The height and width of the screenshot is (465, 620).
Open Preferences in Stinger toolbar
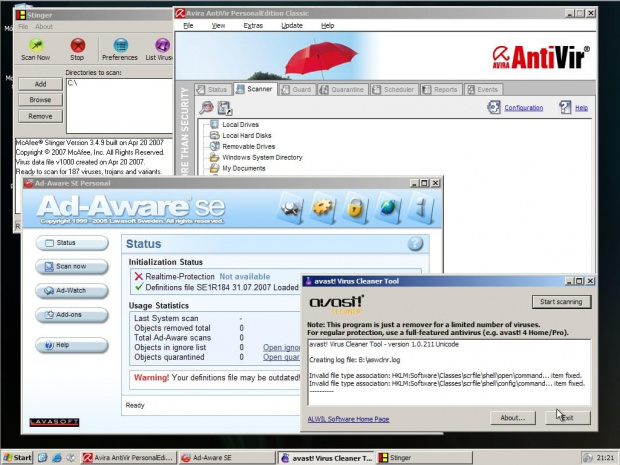[x=120, y=49]
